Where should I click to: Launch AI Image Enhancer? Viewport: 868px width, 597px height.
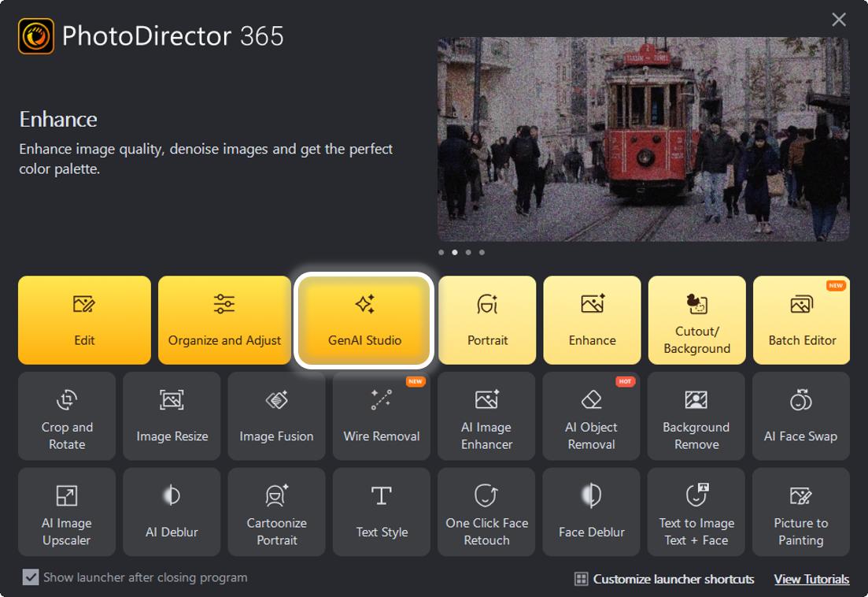(486, 416)
